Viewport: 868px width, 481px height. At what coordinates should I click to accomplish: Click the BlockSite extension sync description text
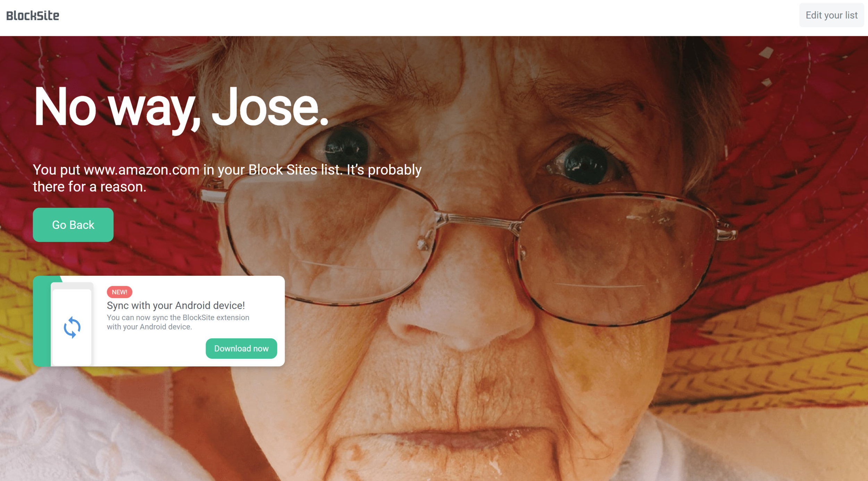tap(178, 322)
